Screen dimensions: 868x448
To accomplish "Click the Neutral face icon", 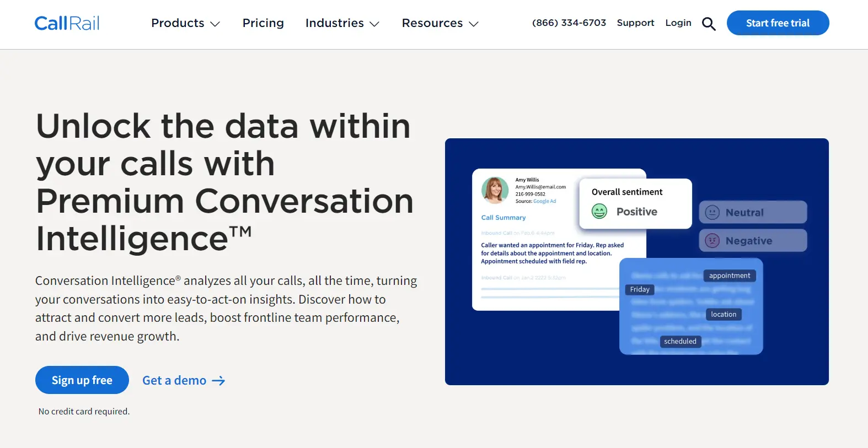I will [x=712, y=212].
